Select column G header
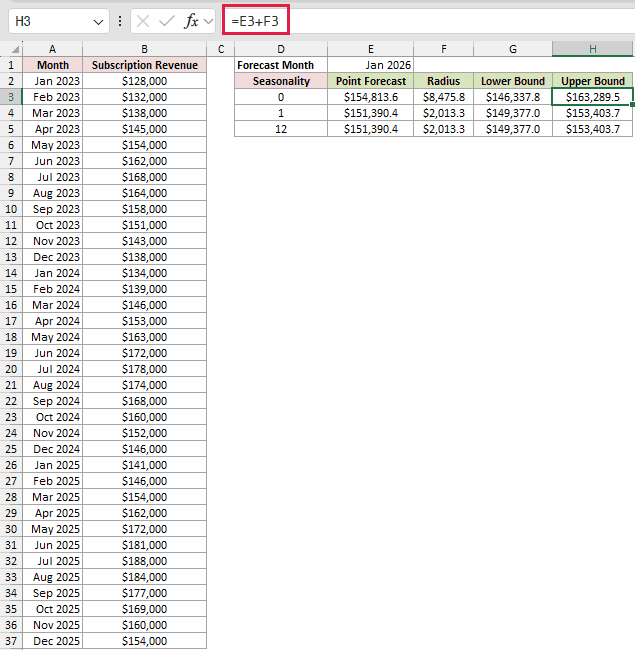635x650 pixels. pos(513,49)
